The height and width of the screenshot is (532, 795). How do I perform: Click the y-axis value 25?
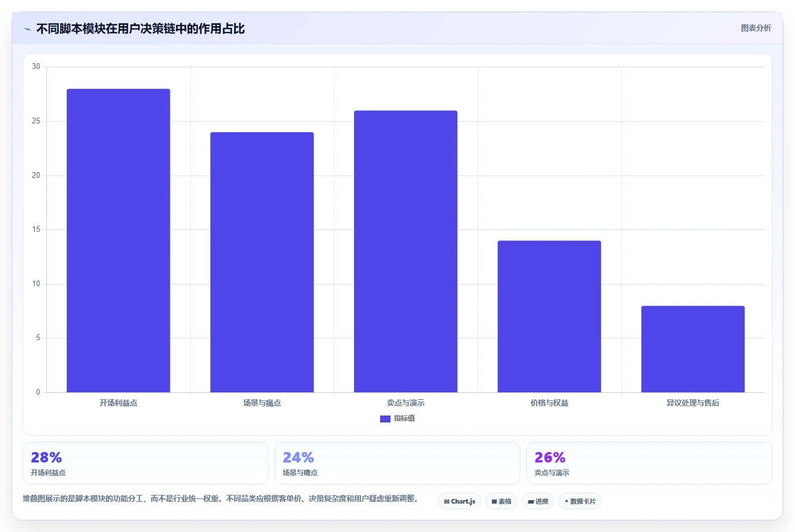pos(36,121)
